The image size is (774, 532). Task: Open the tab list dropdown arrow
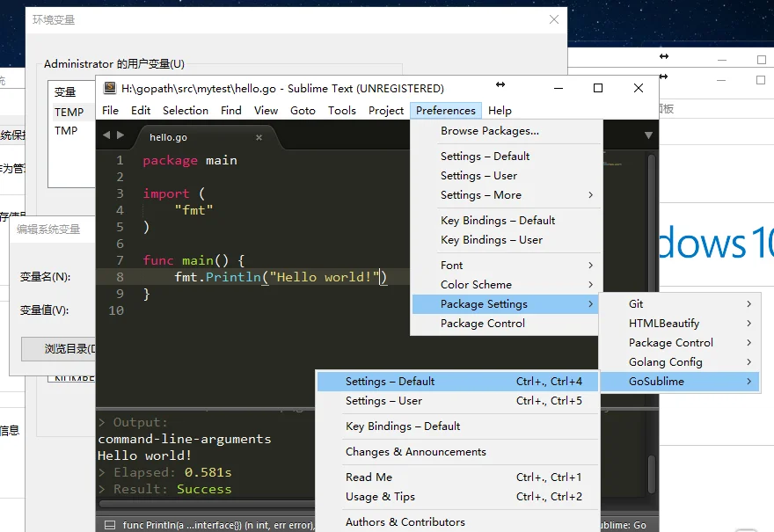pos(648,135)
